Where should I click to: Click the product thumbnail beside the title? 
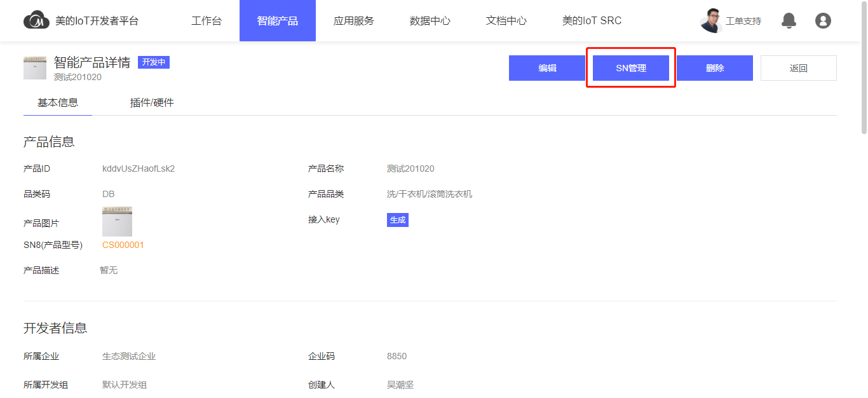(35, 68)
